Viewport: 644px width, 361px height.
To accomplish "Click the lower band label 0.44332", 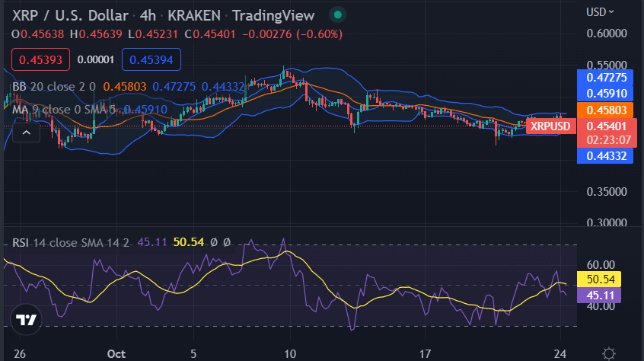I will click(x=607, y=156).
